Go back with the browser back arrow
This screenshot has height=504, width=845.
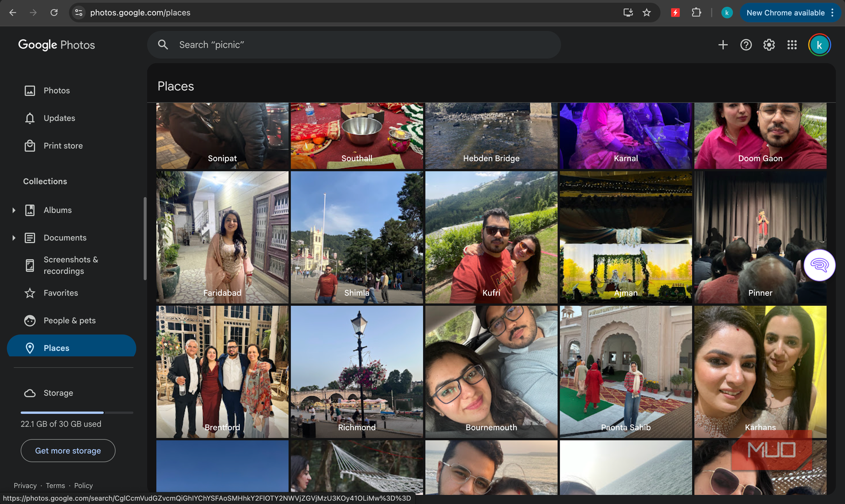click(x=13, y=13)
